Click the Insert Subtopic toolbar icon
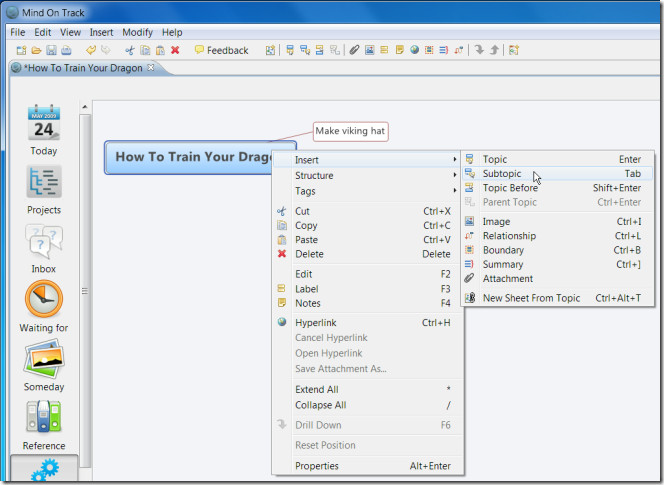The width and height of the screenshot is (664, 485). click(x=305, y=50)
